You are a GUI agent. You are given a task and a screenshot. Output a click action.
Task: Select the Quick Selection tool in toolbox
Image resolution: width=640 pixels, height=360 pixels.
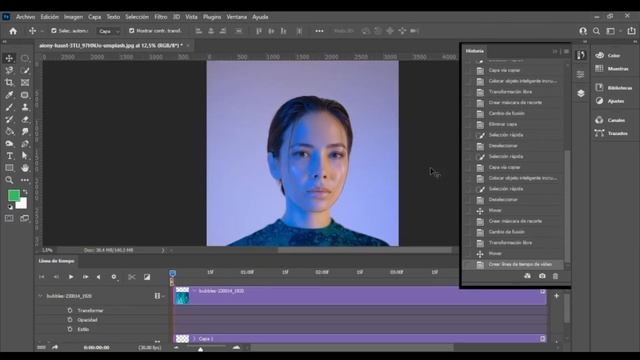tap(25, 71)
